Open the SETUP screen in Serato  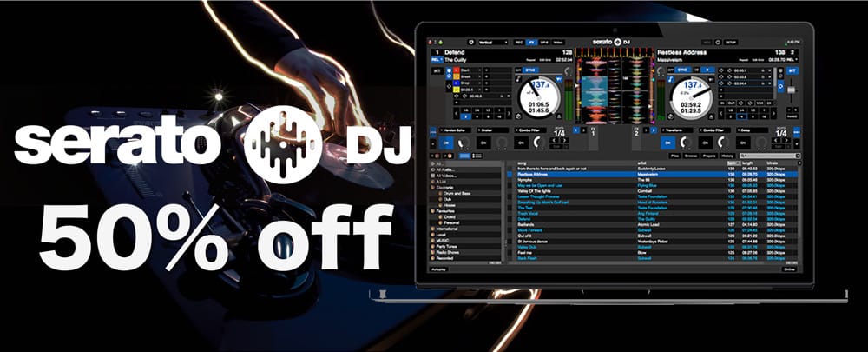click(x=731, y=42)
